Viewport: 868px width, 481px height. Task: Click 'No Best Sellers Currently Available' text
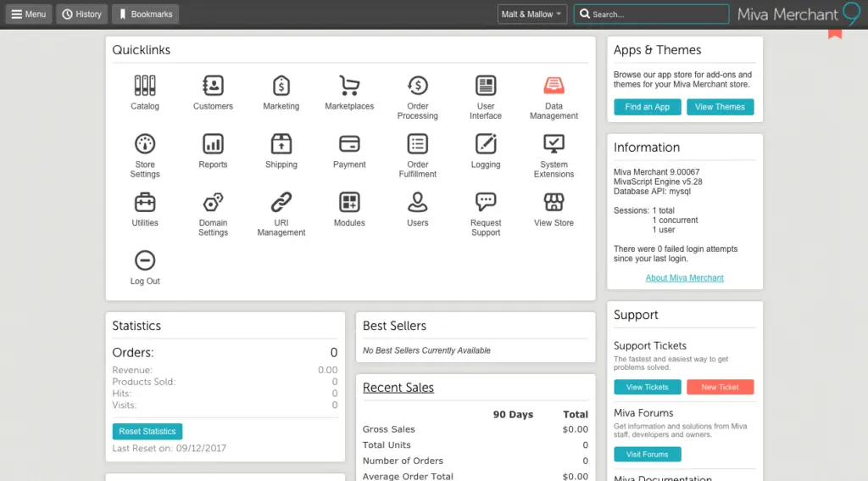point(426,350)
